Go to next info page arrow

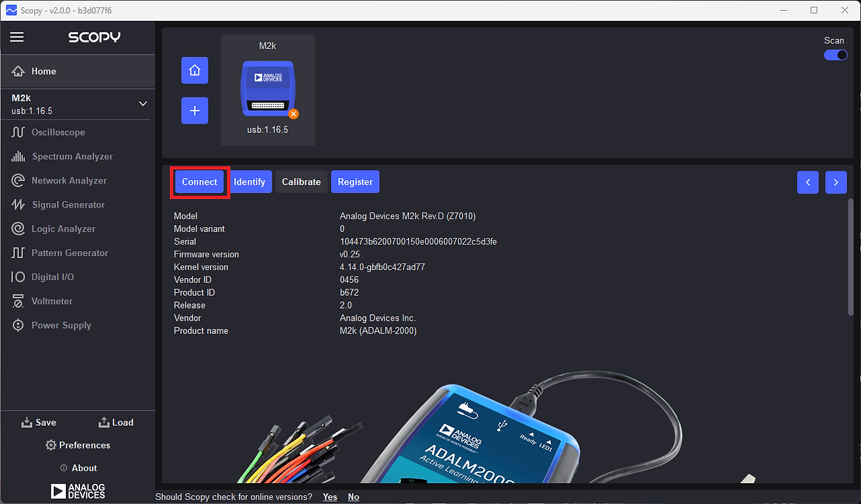point(836,182)
